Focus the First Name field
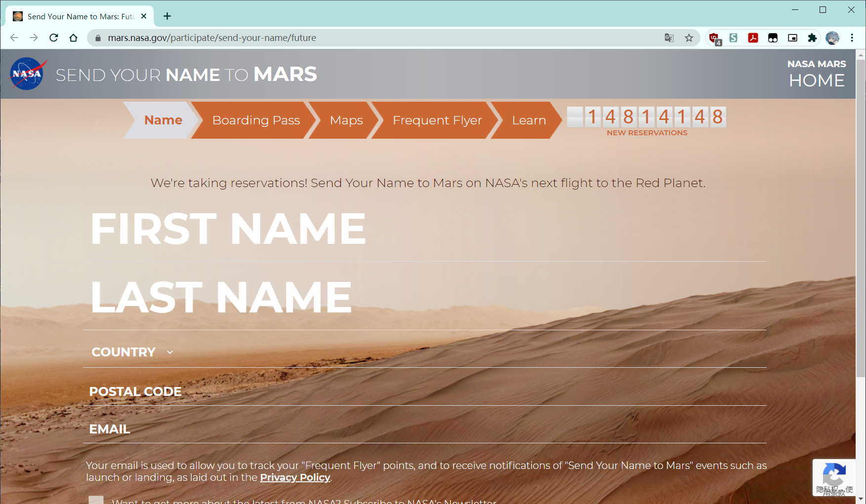Image resolution: width=866 pixels, height=504 pixels. click(425, 229)
